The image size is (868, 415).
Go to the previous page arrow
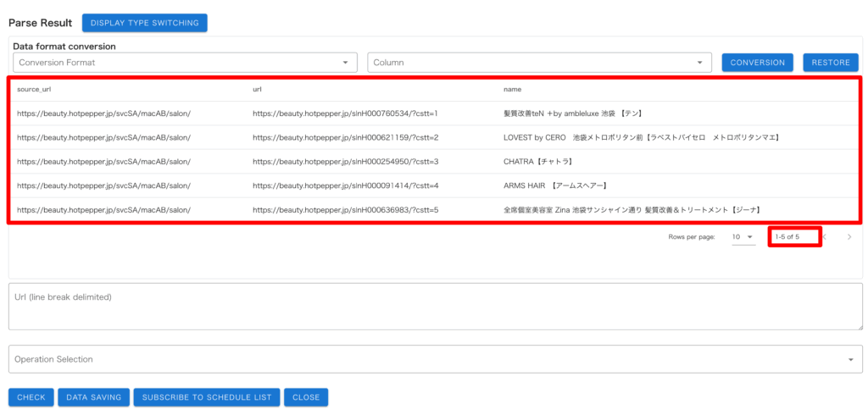pos(824,237)
